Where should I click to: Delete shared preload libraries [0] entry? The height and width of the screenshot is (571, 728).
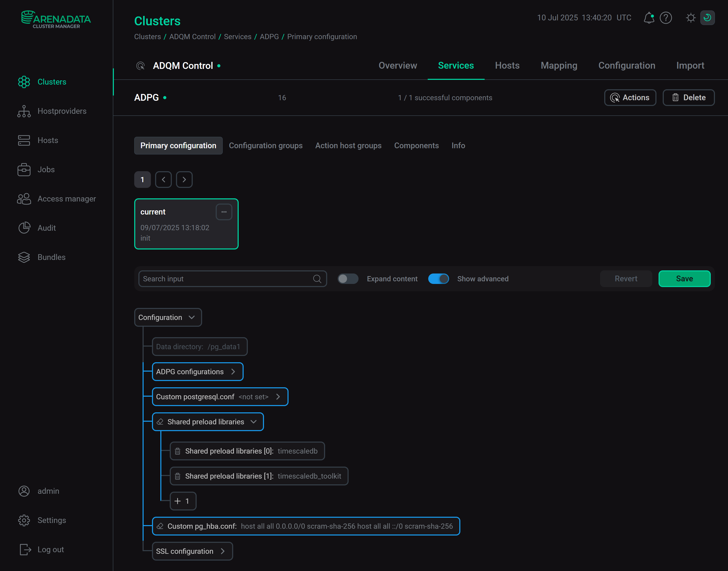[178, 451]
